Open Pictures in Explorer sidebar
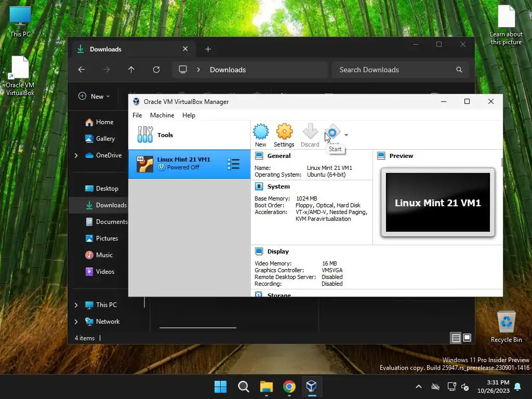Image resolution: width=532 pixels, height=399 pixels. [x=107, y=238]
